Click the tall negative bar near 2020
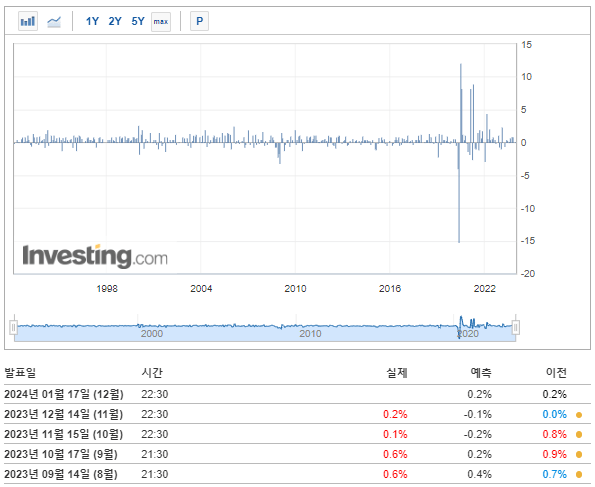 [x=459, y=193]
